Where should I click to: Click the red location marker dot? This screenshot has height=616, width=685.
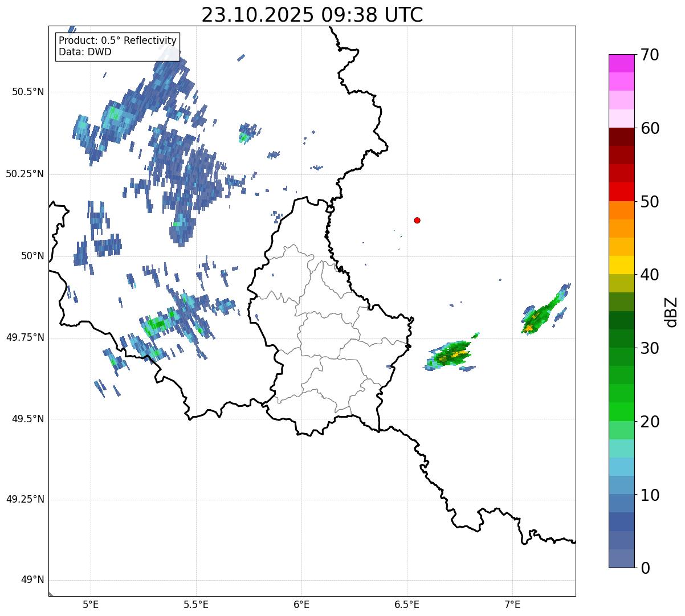pos(417,220)
